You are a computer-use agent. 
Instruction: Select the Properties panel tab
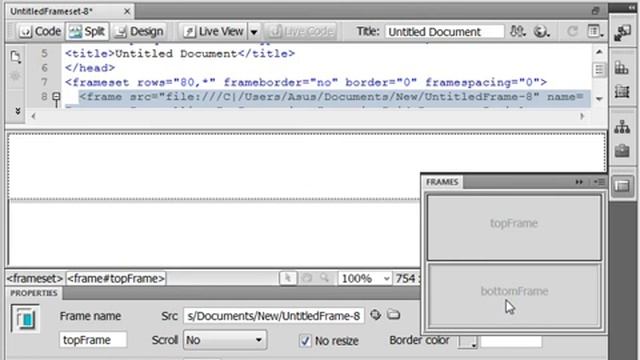(34, 293)
